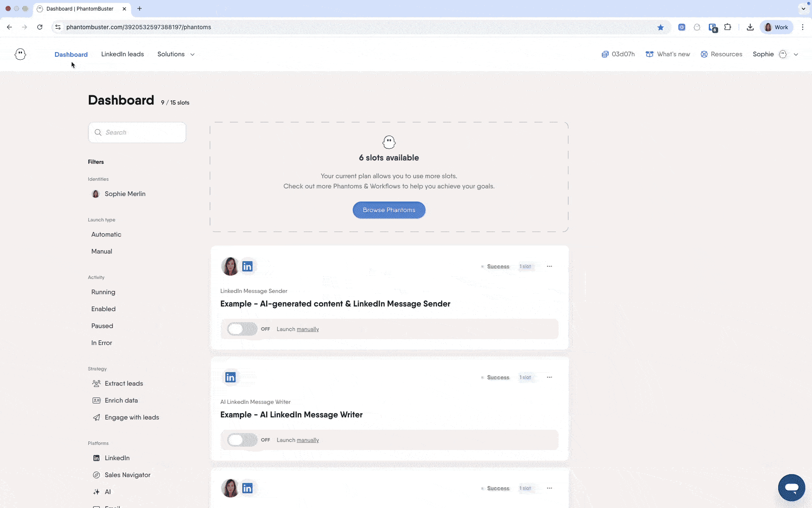Click the PhantomBuster ghost logo
Screen dimensions: 812x508
point(20,54)
